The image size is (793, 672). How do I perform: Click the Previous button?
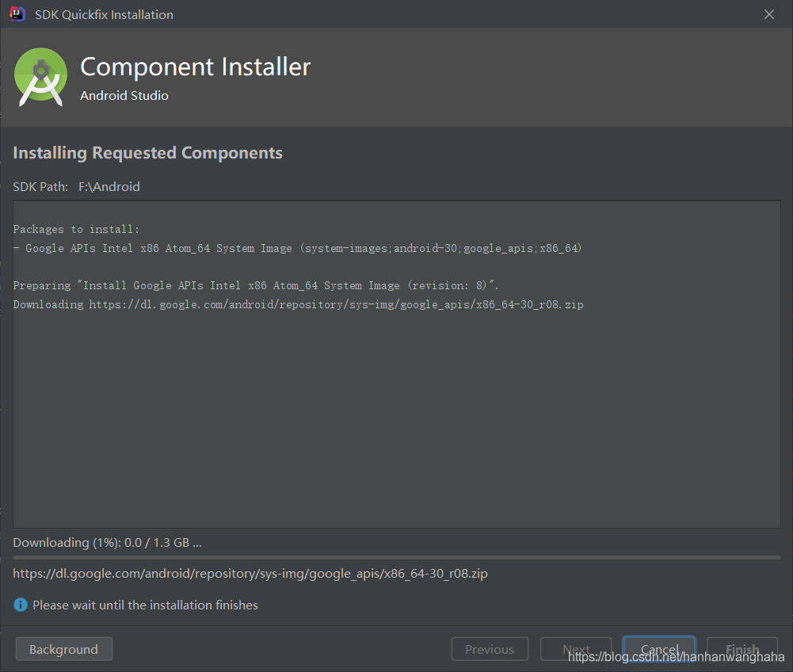tap(490, 648)
